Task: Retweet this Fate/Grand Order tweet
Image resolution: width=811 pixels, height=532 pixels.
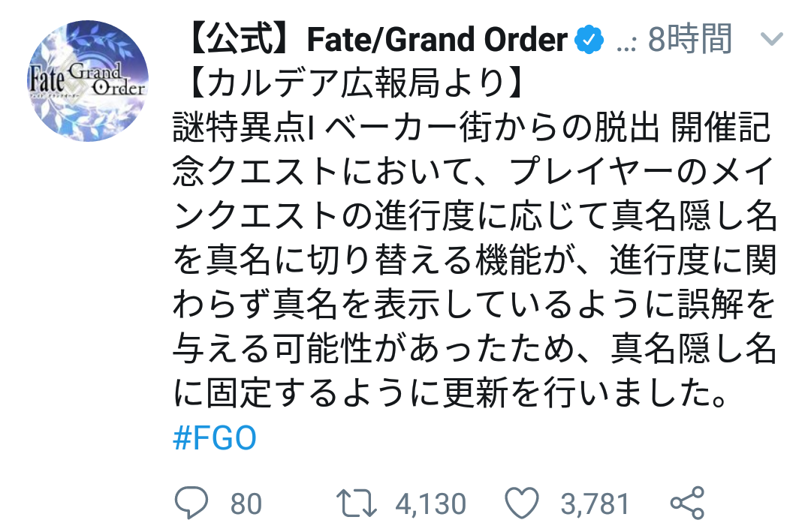Action: coord(357,503)
